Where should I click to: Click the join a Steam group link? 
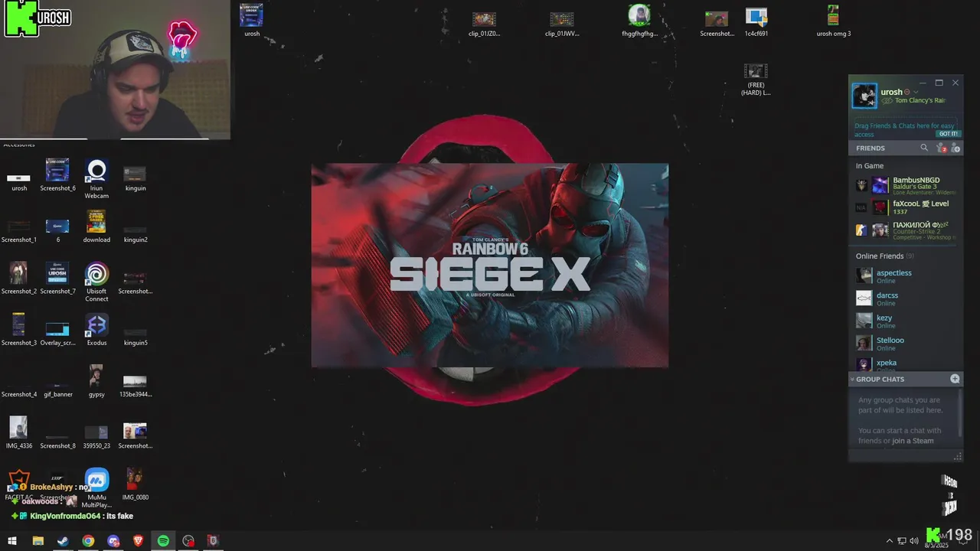pyautogui.click(x=913, y=441)
